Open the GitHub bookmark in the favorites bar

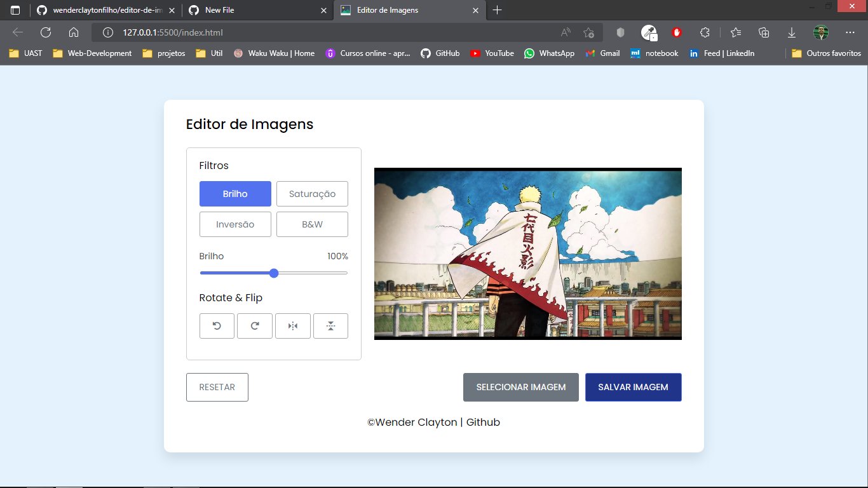pos(440,53)
